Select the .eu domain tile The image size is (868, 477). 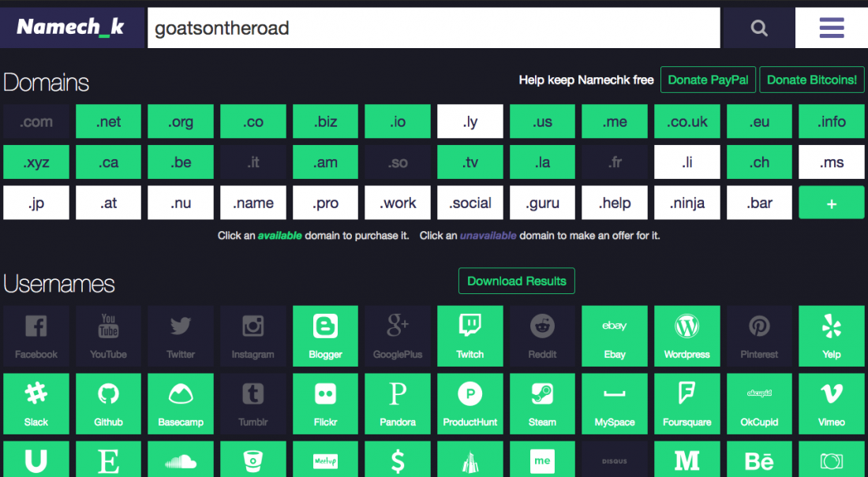(759, 121)
